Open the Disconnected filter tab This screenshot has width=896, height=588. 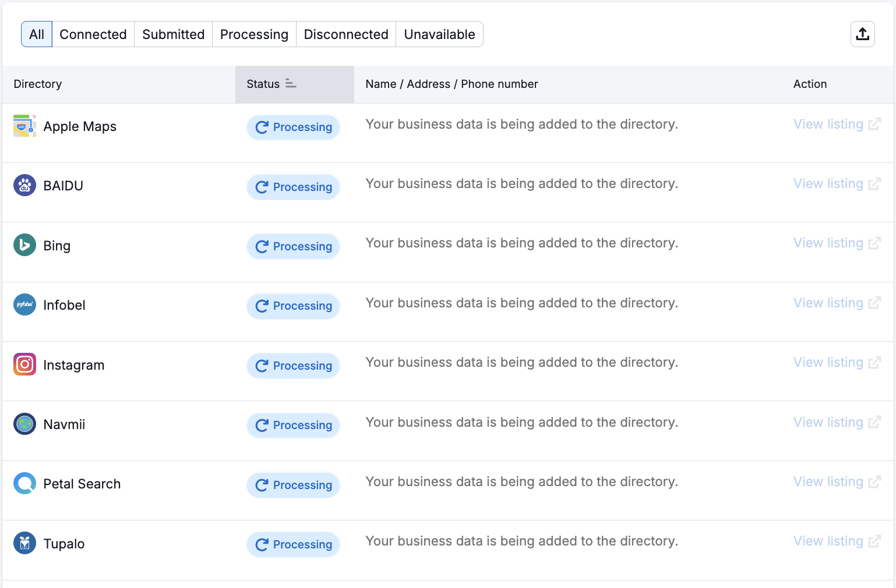click(345, 34)
